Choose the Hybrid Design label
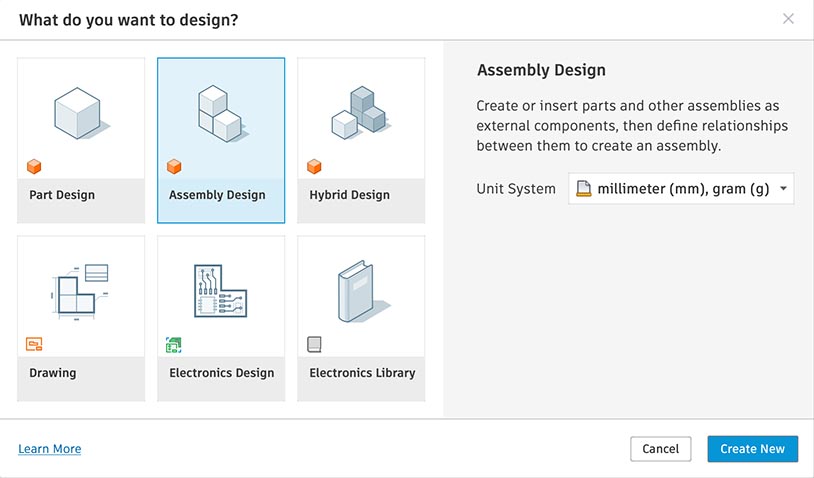 click(x=349, y=195)
